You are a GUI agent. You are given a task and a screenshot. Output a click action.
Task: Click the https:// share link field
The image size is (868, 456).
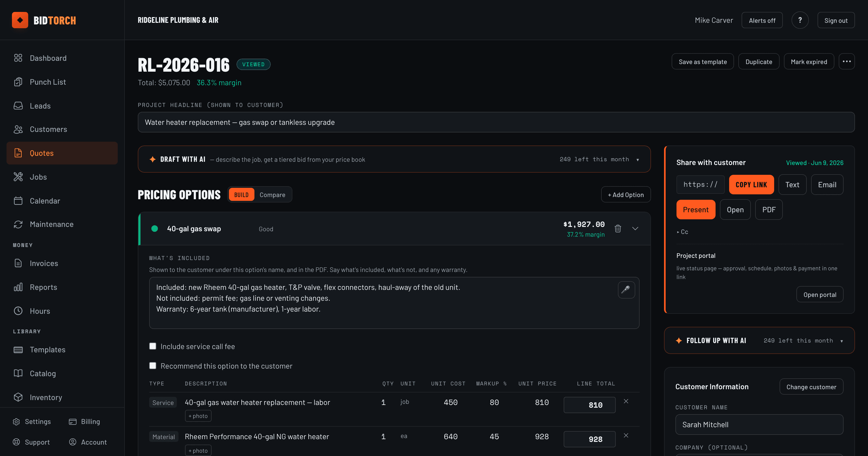700,185
